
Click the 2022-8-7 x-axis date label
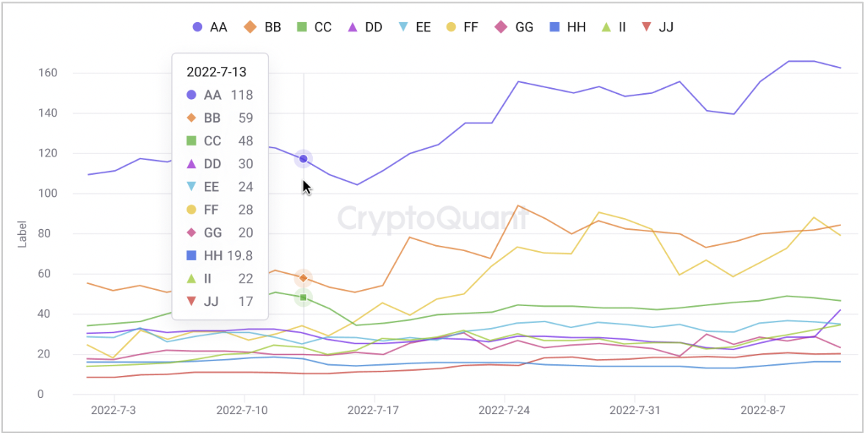763,410
